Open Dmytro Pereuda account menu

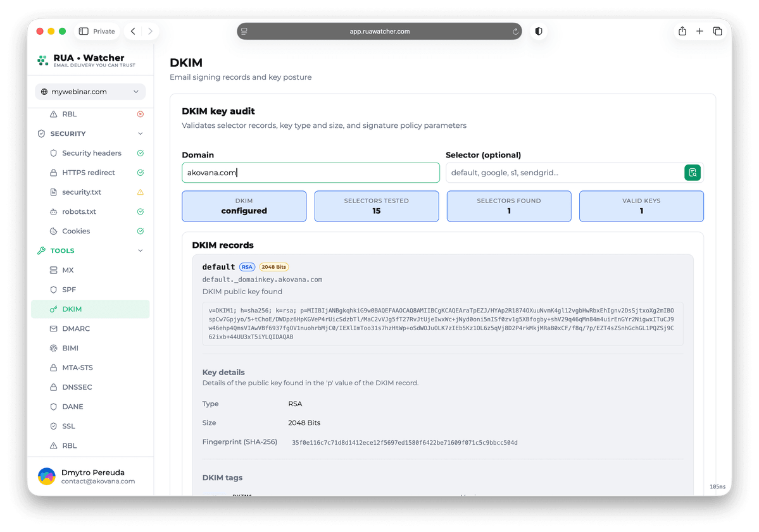coord(90,476)
